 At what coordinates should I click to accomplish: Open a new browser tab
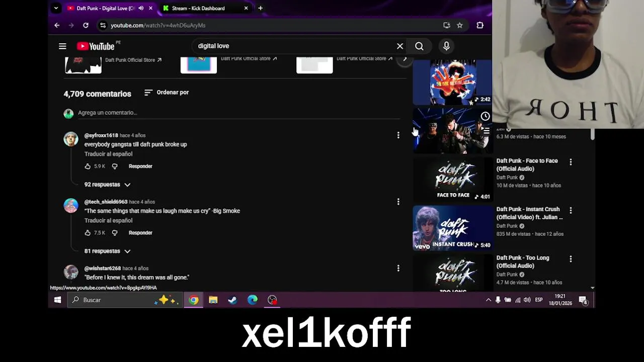(260, 8)
